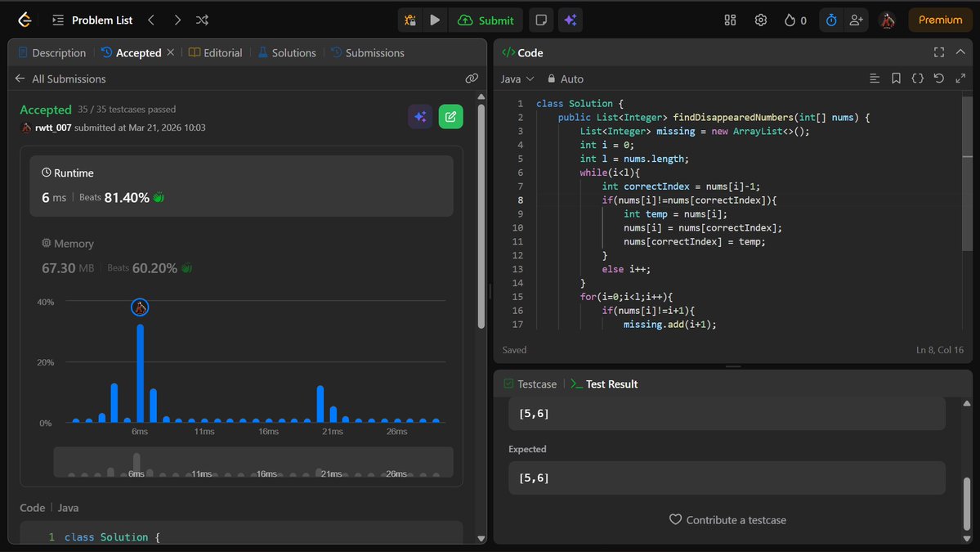
Task: Reset code to default icon
Action: click(x=939, y=79)
